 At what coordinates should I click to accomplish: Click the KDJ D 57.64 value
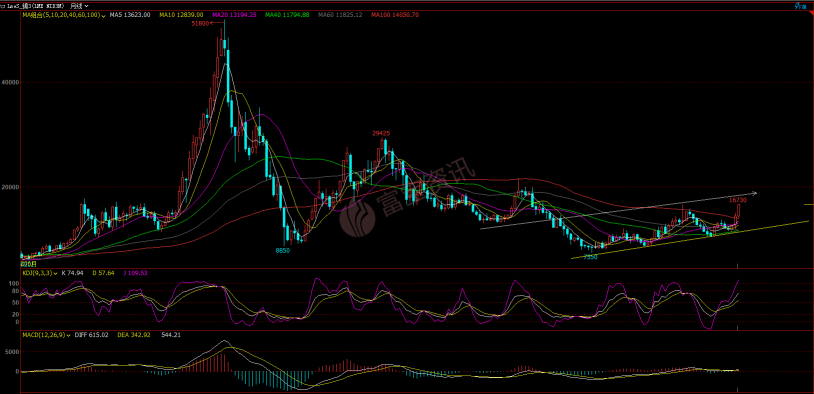coord(104,272)
